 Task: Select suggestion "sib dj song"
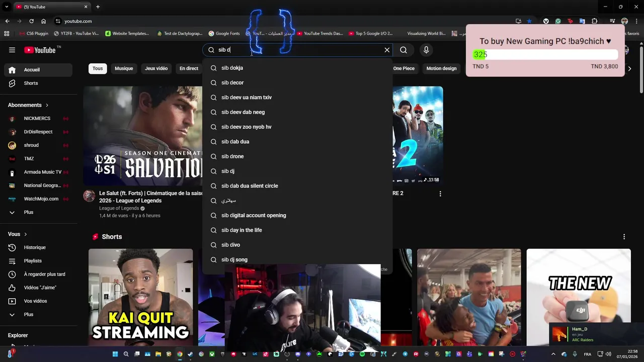point(297,259)
